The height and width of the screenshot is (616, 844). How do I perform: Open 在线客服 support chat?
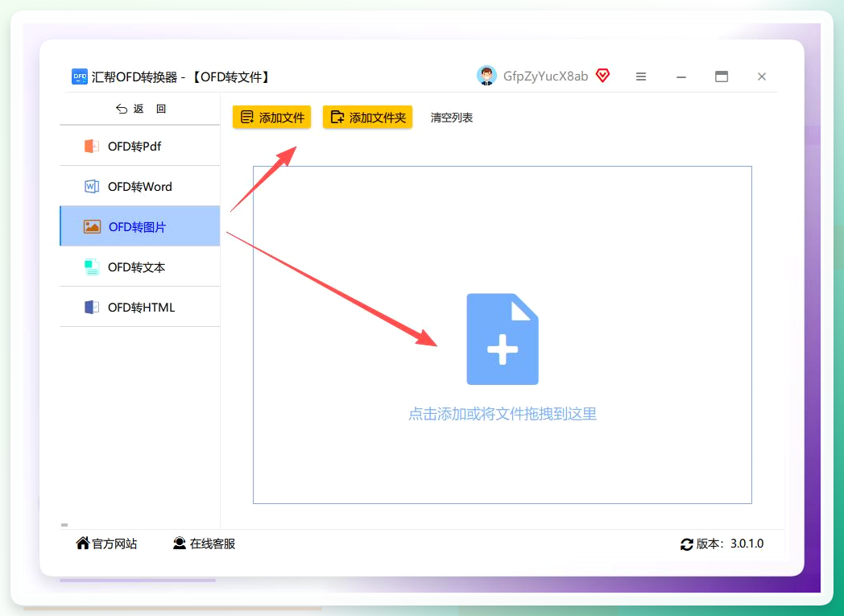tap(204, 544)
